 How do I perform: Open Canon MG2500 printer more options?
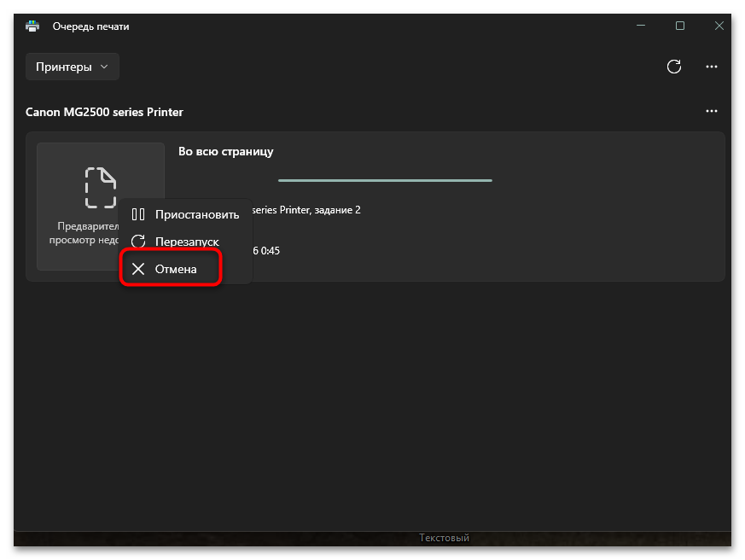[x=711, y=111]
